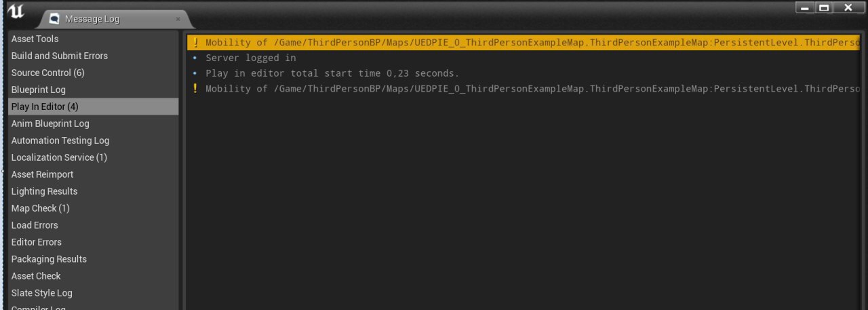Minimize the Message Log window
868x310 pixels.
click(x=806, y=7)
